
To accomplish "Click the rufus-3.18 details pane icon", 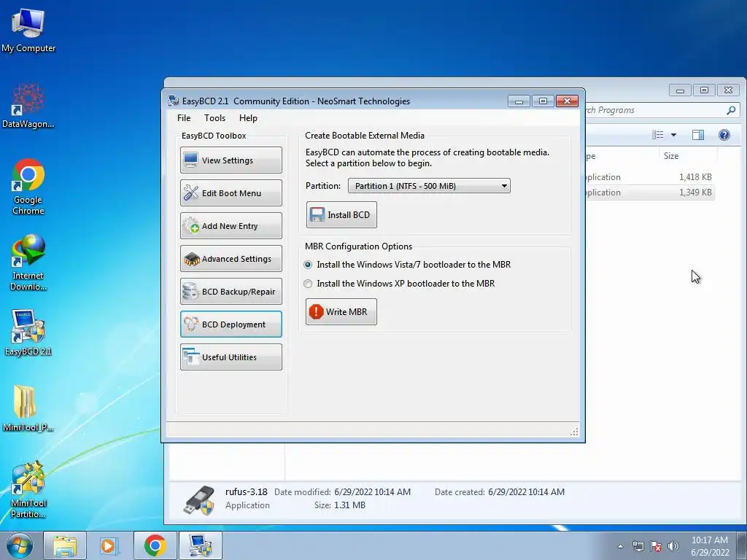I will 198,500.
